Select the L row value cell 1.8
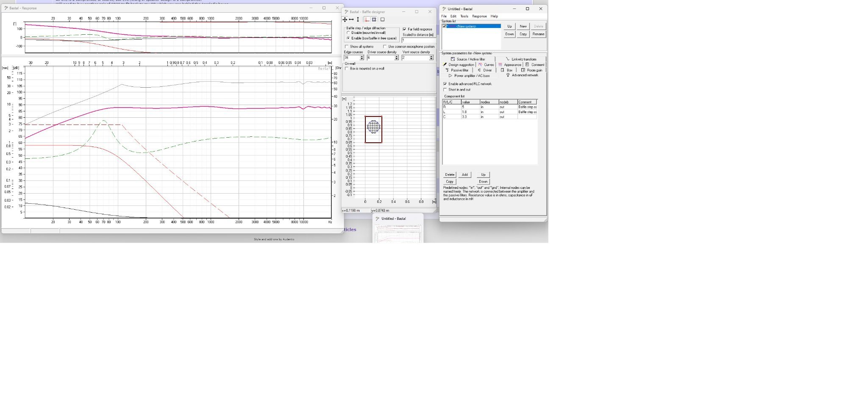 click(x=470, y=112)
